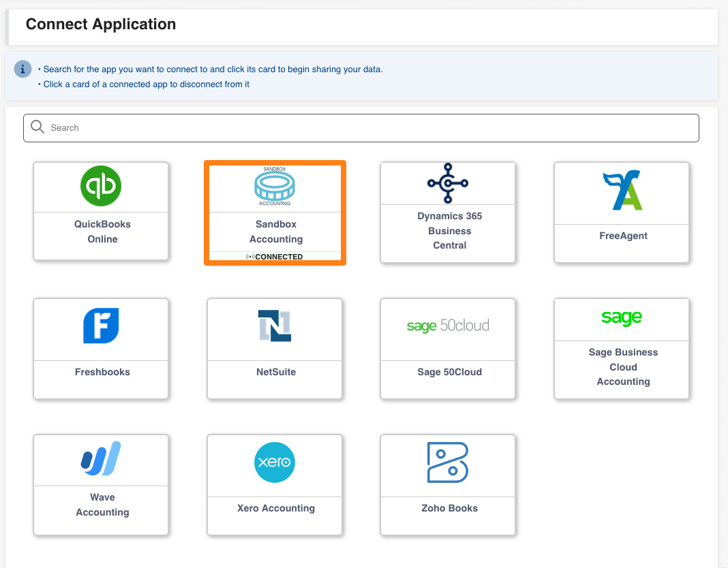The width and height of the screenshot is (728, 568).
Task: Choose the Dynamics 365 Business Central label
Action: (x=449, y=231)
